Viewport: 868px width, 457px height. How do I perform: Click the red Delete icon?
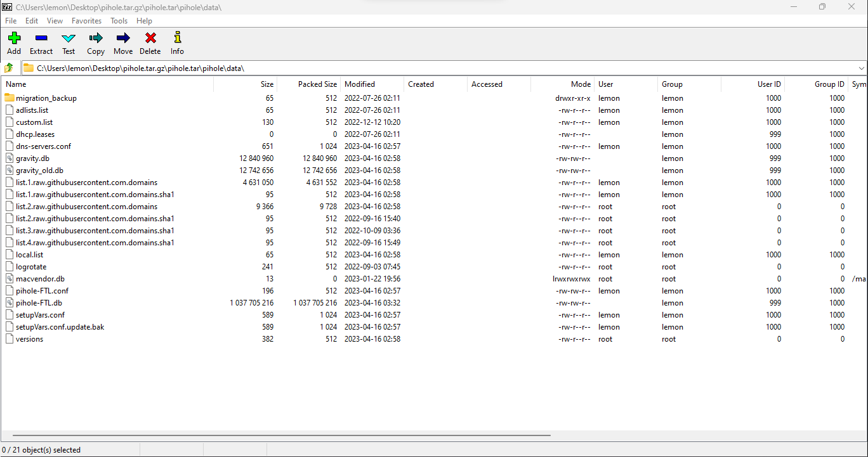pos(150,39)
